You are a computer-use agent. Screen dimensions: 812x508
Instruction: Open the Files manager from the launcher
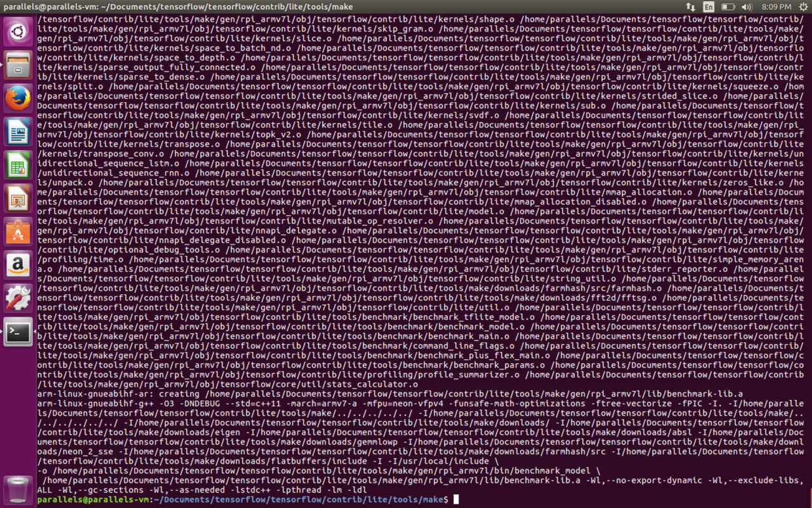tap(18, 64)
